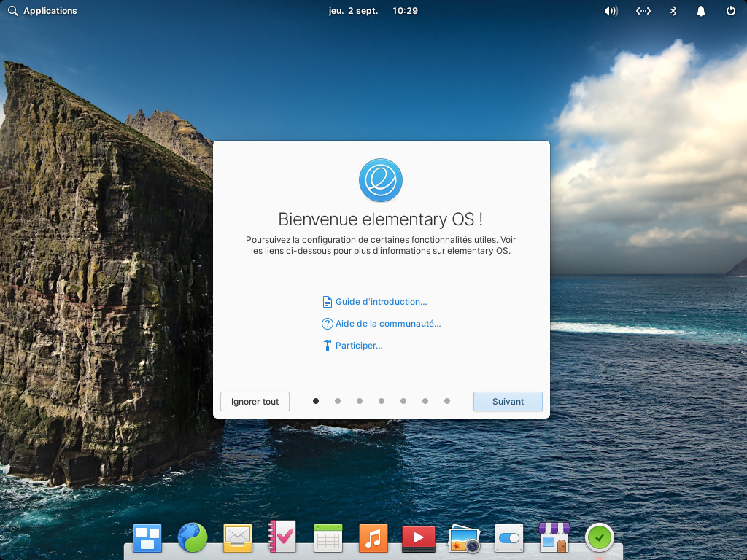
Task: Click the Ignorer tout button
Action: tap(255, 402)
